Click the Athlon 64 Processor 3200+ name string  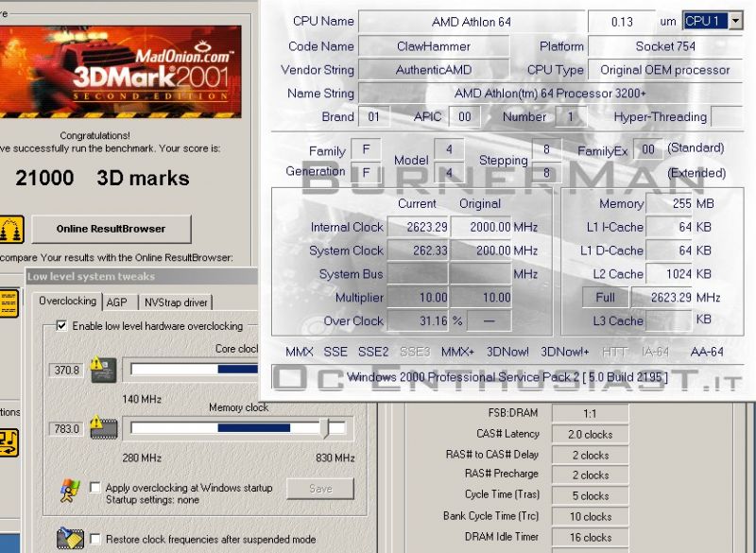[550, 93]
